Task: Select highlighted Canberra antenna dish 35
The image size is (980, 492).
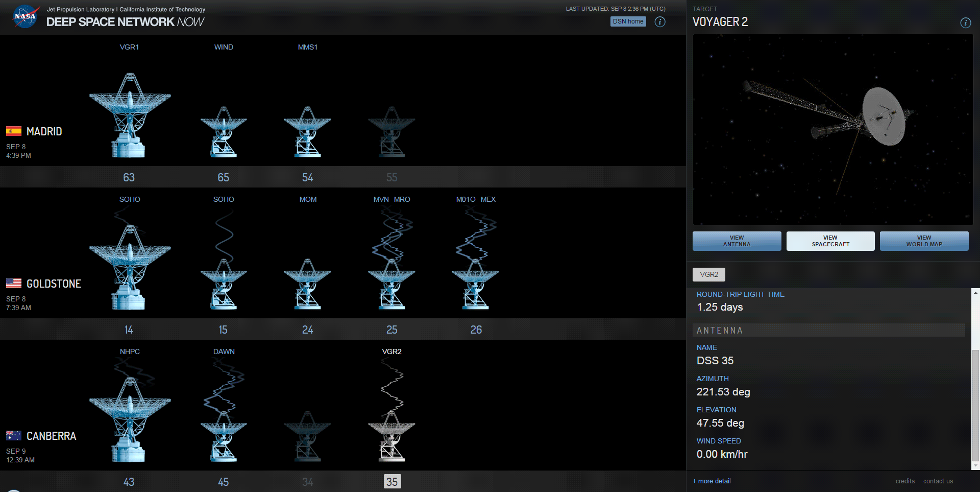Action: point(391,436)
